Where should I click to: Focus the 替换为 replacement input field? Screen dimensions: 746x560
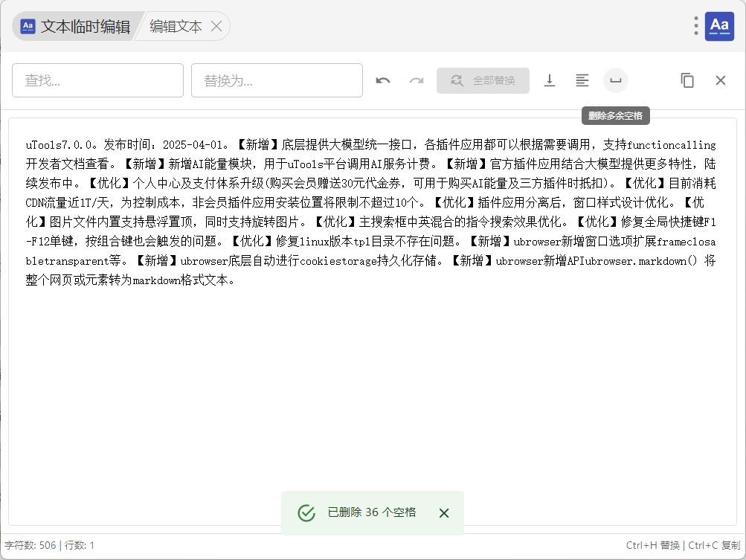pos(277,80)
